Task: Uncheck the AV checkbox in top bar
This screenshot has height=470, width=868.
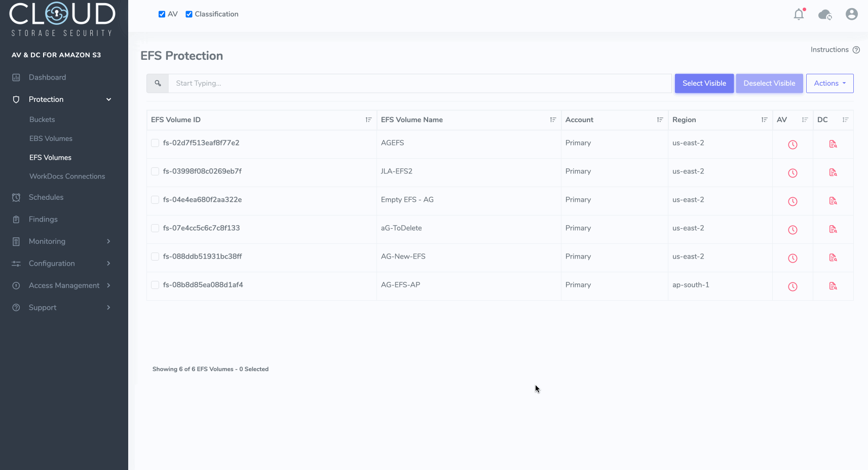Action: pos(162,14)
